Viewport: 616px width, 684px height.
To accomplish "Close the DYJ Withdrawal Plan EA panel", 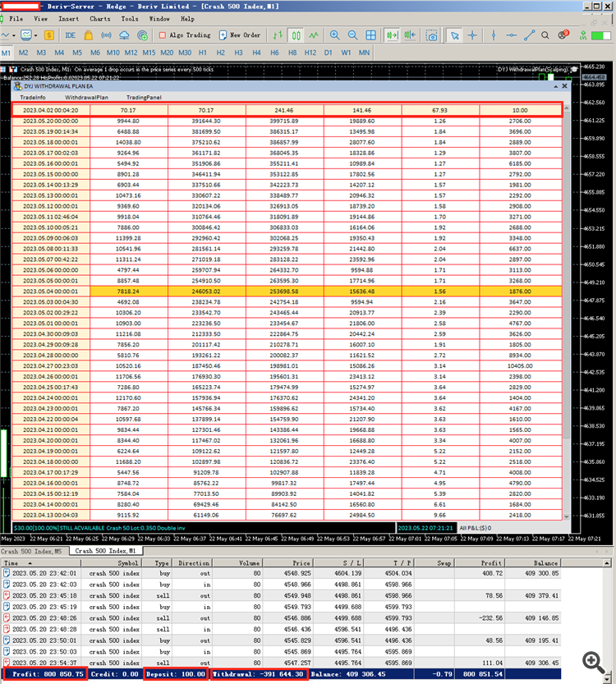I will click(564, 86).
